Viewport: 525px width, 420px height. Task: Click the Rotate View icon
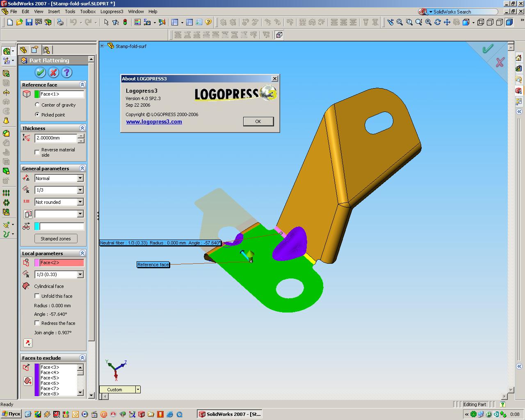438,22
